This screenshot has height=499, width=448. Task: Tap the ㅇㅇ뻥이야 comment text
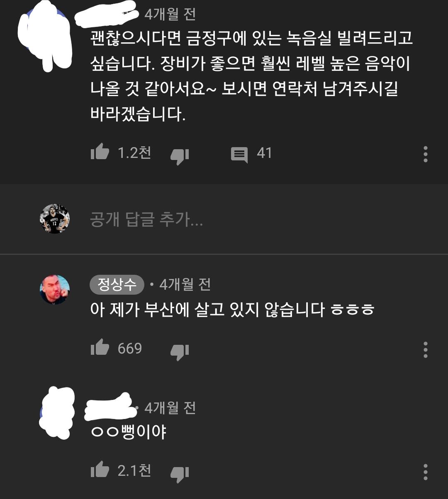[129, 432]
